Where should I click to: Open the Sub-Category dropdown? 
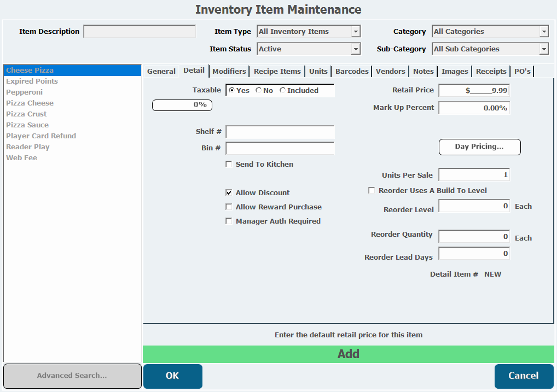[x=544, y=49]
